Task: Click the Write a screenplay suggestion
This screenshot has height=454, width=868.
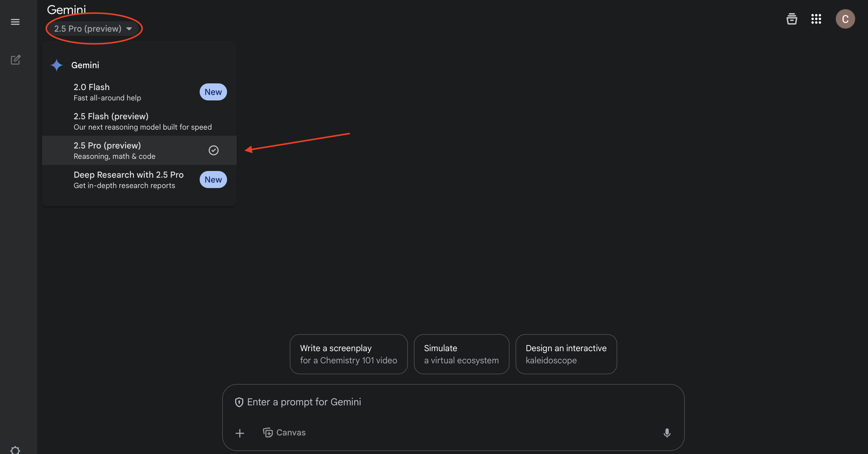Action: 348,354
